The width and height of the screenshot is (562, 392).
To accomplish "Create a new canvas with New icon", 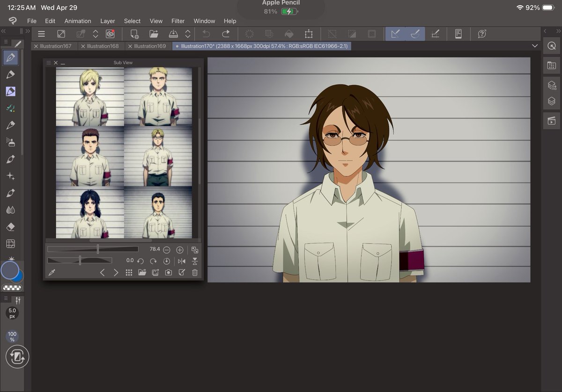I will (x=134, y=34).
